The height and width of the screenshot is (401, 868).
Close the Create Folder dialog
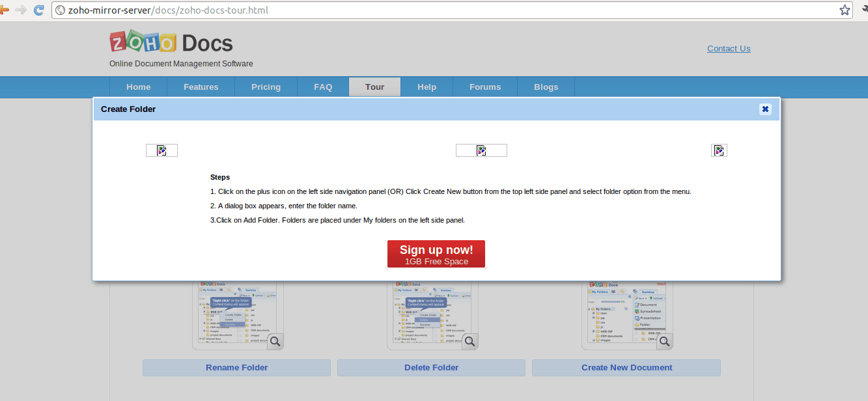tap(765, 109)
